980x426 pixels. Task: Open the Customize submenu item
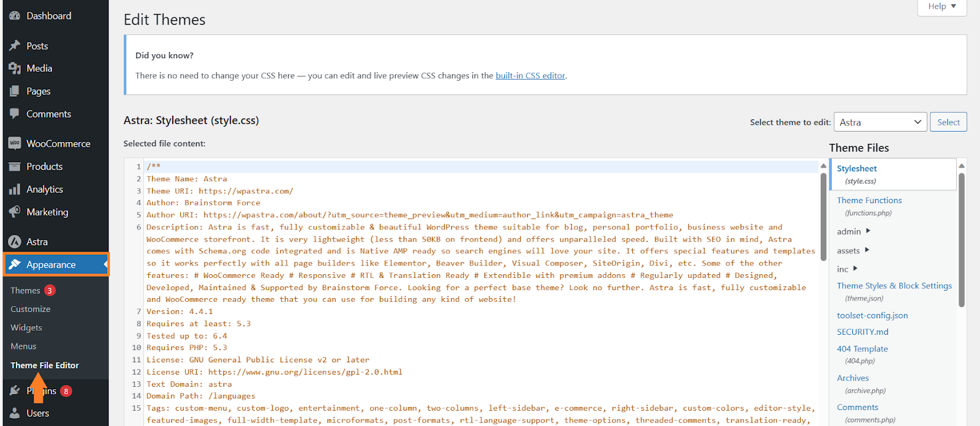pyautogui.click(x=31, y=309)
